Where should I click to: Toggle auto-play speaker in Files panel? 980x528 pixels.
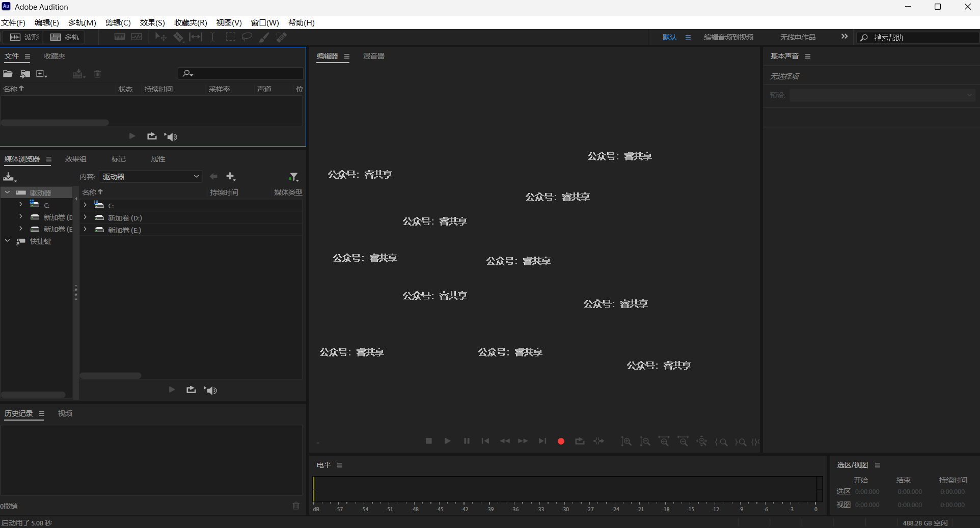click(x=171, y=136)
